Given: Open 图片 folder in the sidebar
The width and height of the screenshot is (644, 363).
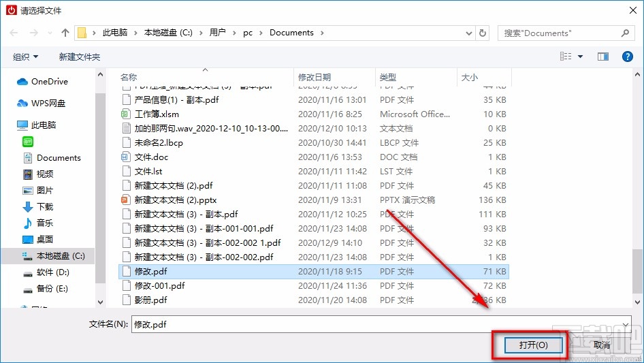Looking at the screenshot, I should click(38, 190).
